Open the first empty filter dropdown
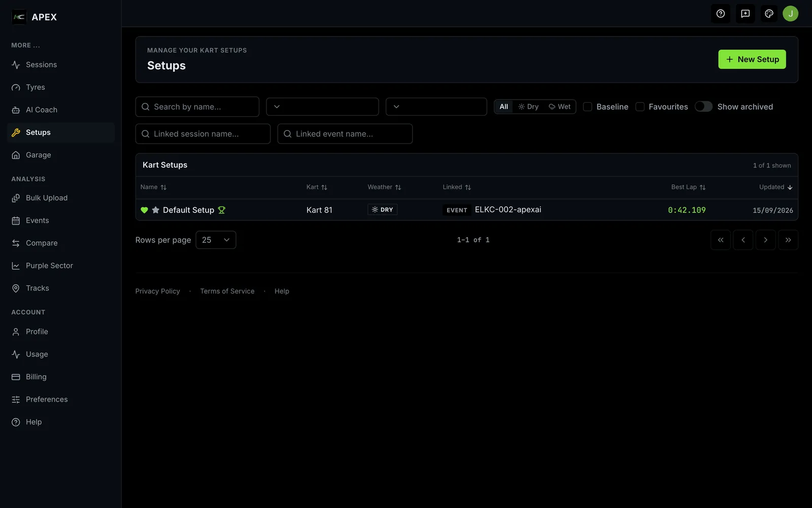 322,107
